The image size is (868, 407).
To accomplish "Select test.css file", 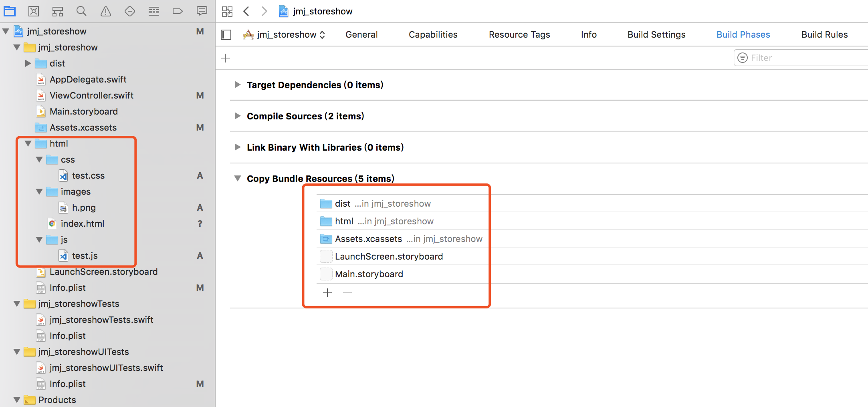I will click(88, 175).
